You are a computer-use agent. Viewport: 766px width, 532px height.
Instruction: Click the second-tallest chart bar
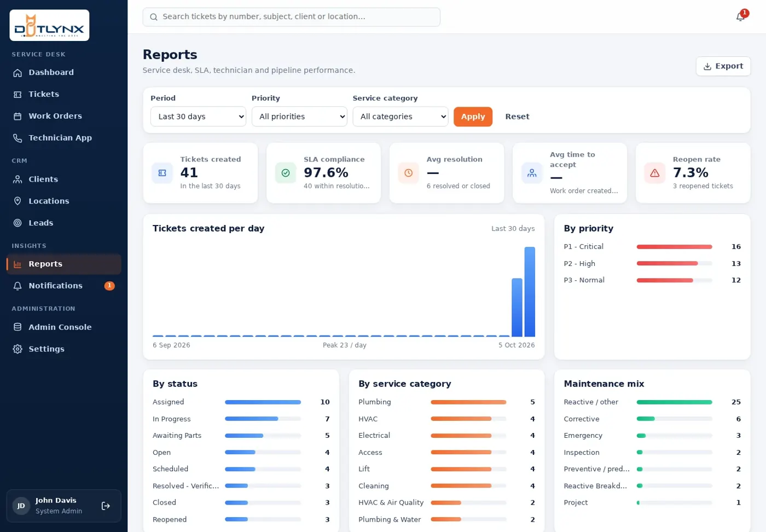[517, 308]
